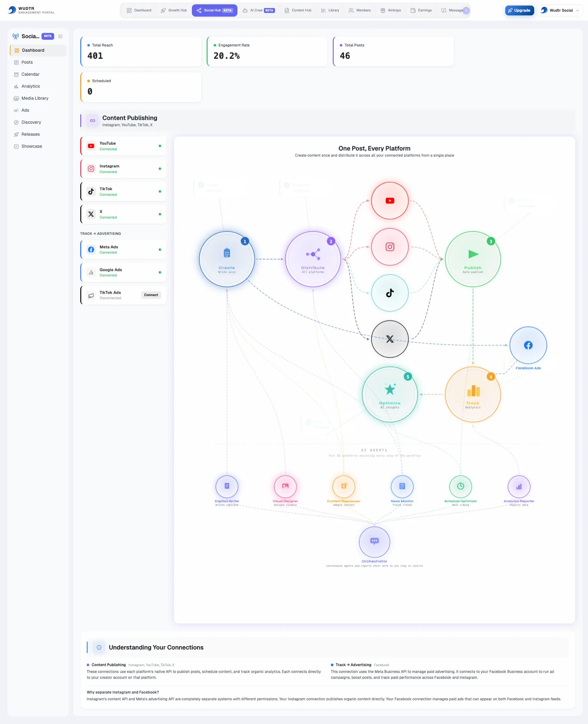Collapse the Social Hub sidebar panel

coord(60,36)
